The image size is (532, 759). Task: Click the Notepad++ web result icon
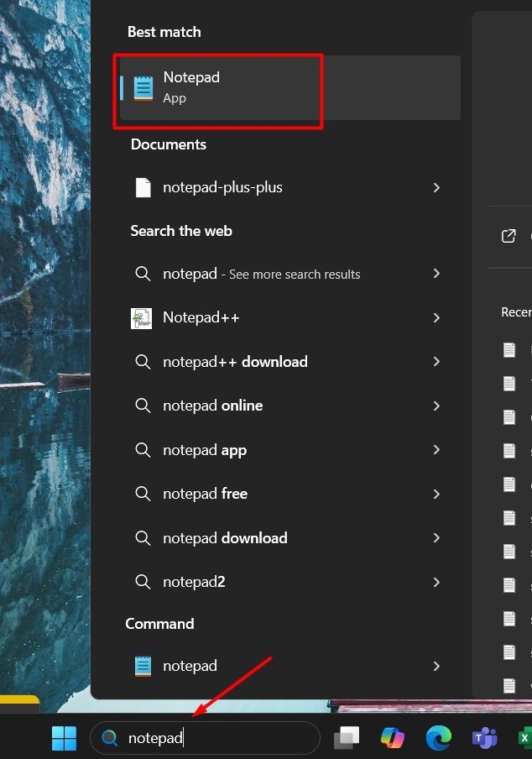click(141, 318)
